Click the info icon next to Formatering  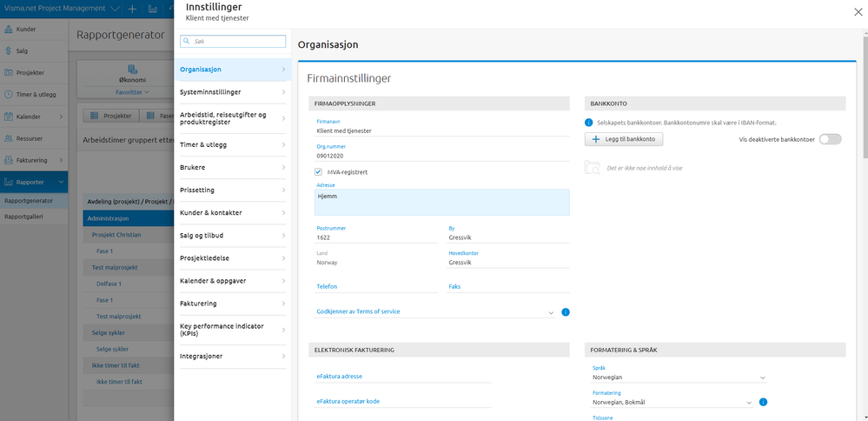click(x=762, y=402)
